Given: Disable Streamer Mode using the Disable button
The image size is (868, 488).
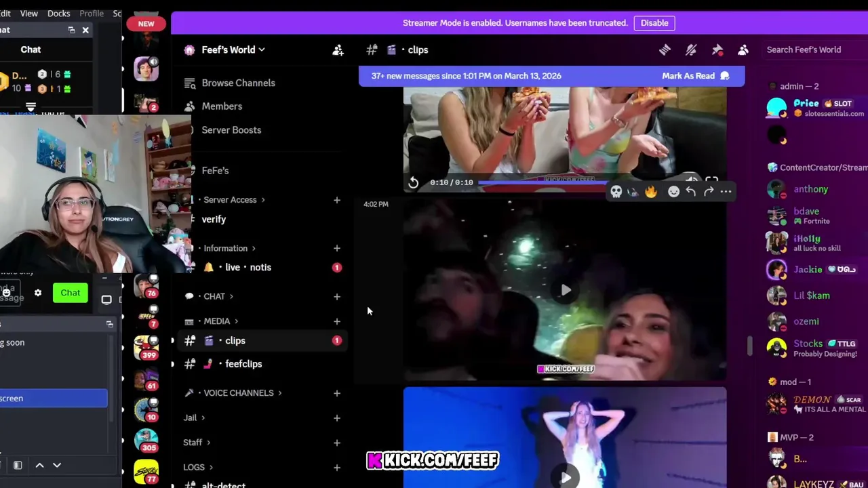Looking at the screenshot, I should point(654,23).
